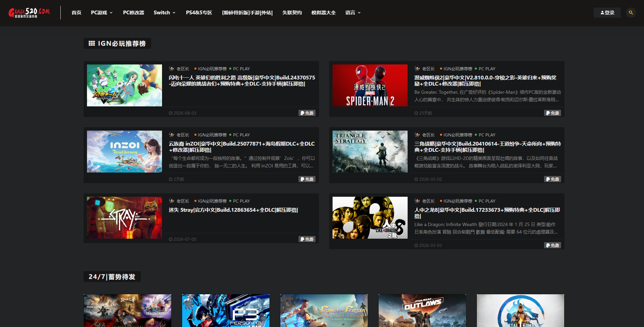Screen dimensions: 644x327
Task: Open the PS4&5专区 menu item
Action: pos(199,13)
